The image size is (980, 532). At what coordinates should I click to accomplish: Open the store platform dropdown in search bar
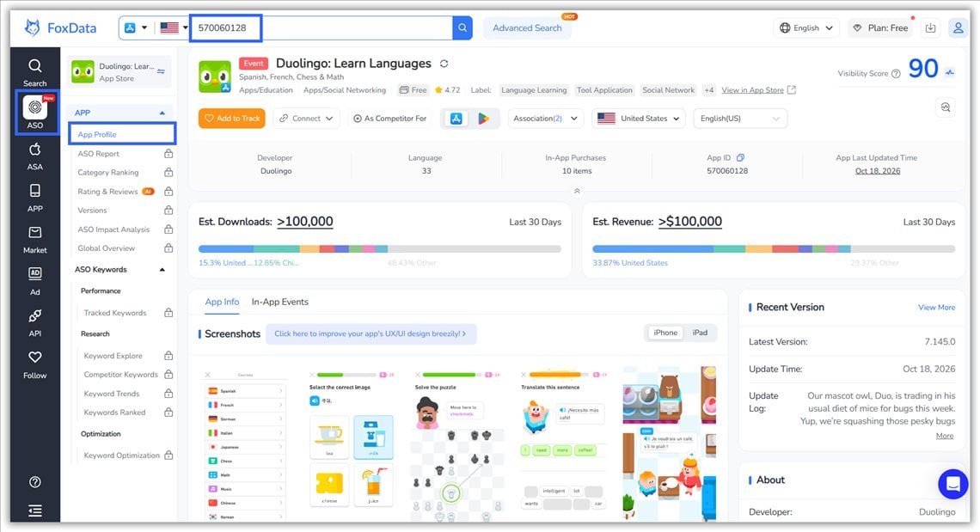tap(136, 28)
